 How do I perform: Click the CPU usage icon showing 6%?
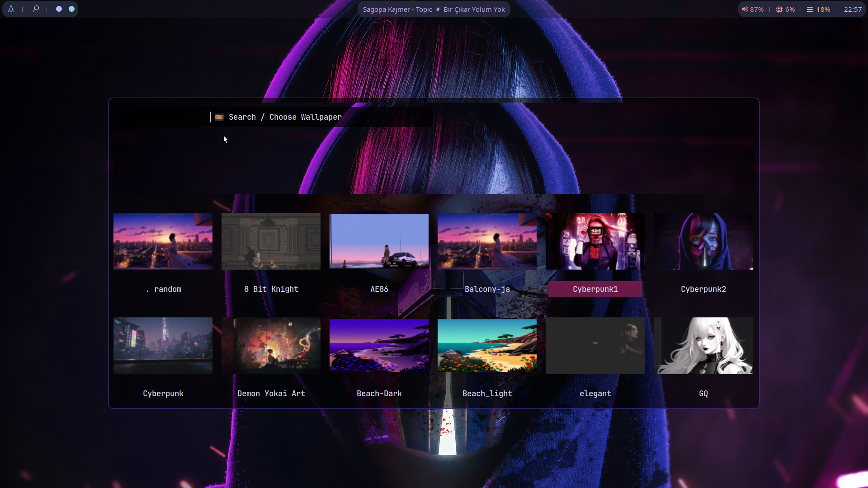(x=779, y=9)
